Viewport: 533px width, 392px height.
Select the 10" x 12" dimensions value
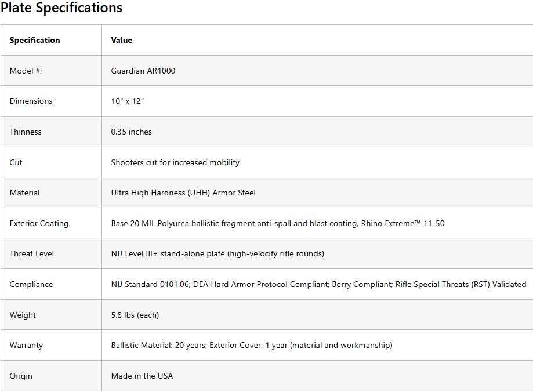[128, 101]
